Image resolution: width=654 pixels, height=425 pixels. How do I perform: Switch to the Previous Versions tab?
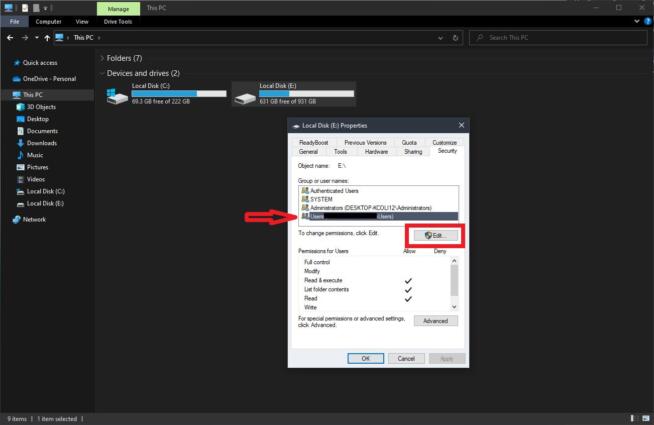[365, 143]
